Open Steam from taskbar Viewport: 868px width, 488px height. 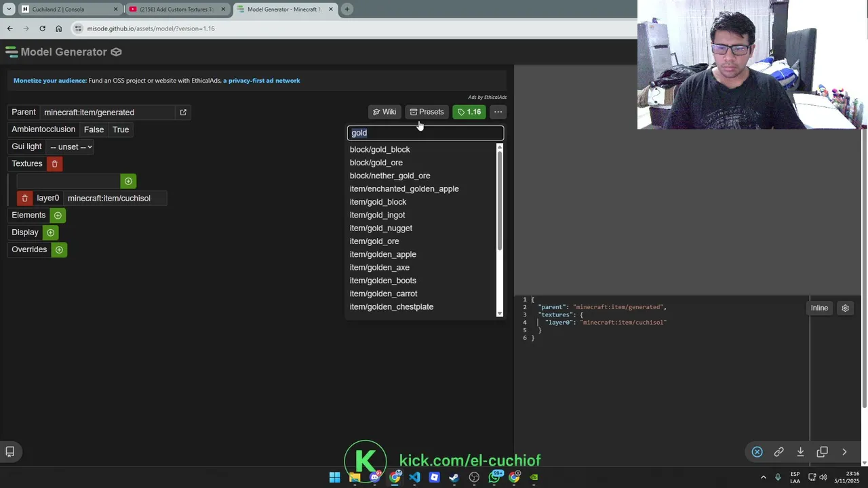[x=454, y=477]
